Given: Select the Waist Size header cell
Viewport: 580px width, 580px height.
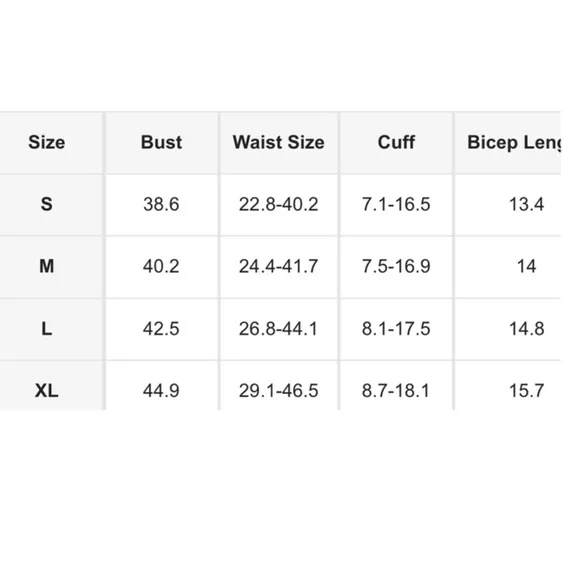Looking at the screenshot, I should coord(279,142).
